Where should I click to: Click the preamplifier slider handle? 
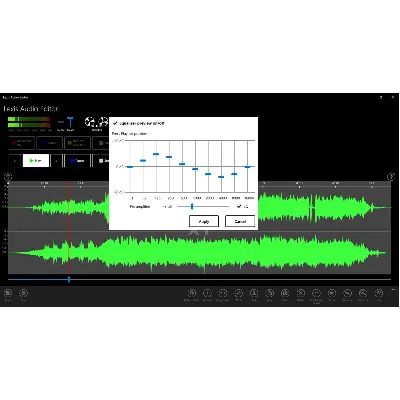click(x=192, y=207)
